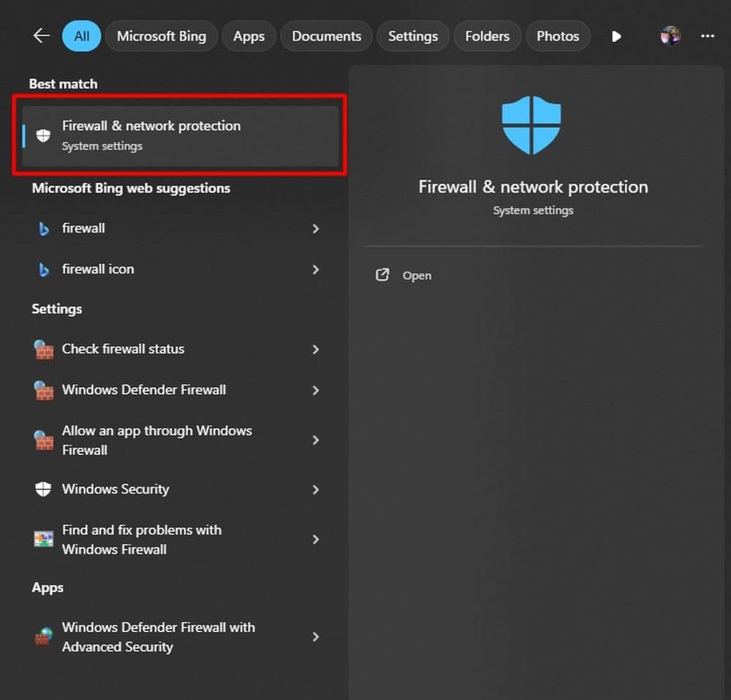Image resolution: width=731 pixels, height=700 pixels.
Task: Click the Allow an app through Firewall icon
Action: pyautogui.click(x=43, y=440)
